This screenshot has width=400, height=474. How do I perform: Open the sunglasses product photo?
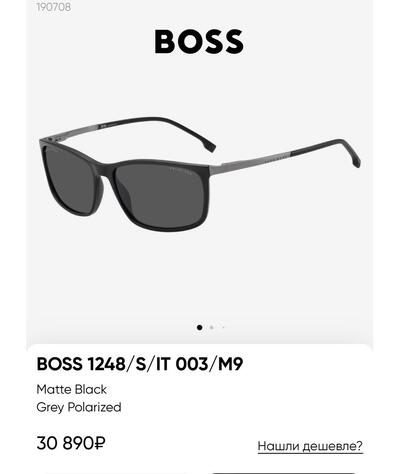(200, 174)
